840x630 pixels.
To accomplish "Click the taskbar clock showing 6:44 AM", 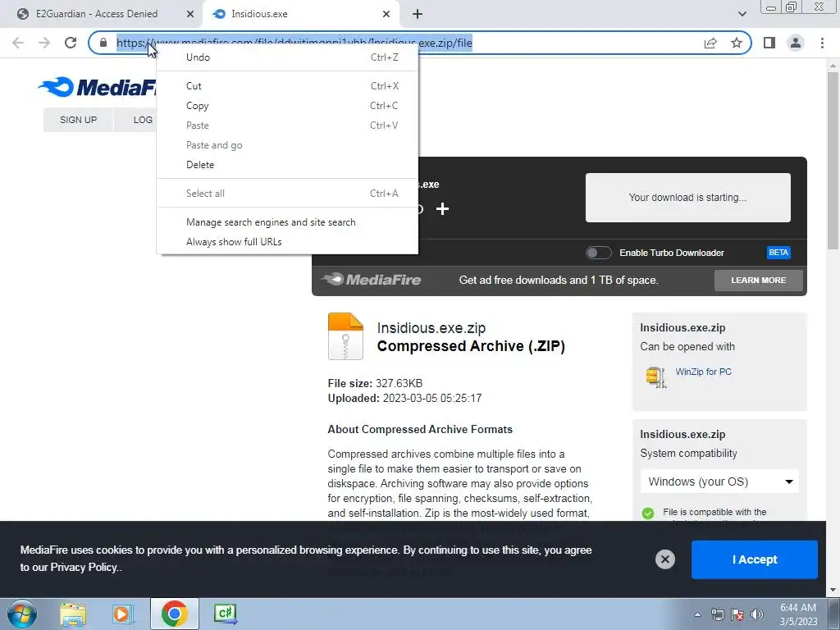I will tap(798, 614).
